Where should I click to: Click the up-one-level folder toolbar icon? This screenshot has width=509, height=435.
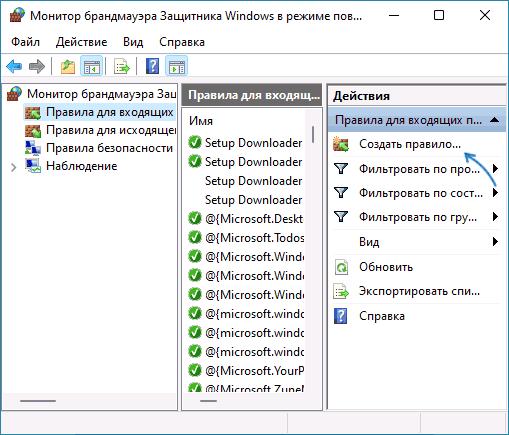point(68,66)
